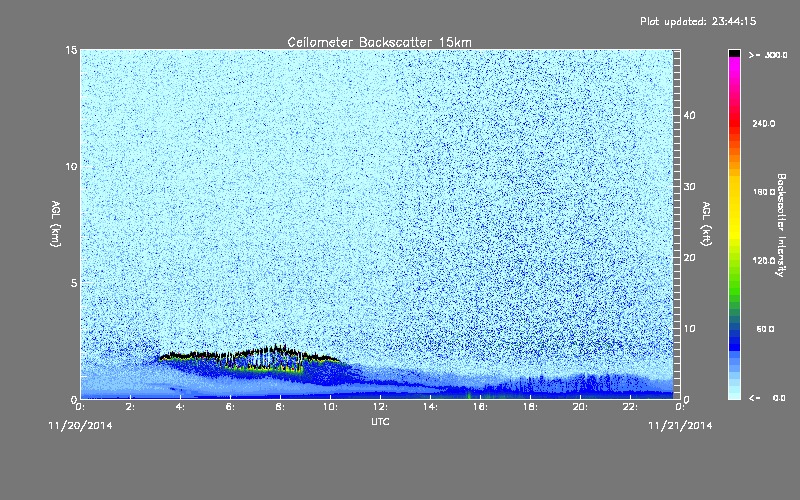Click the 240.0 colorbar value
800x500 pixels.
pos(764,123)
